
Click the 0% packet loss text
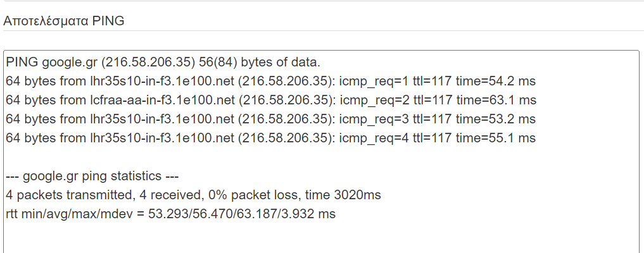[x=254, y=195]
